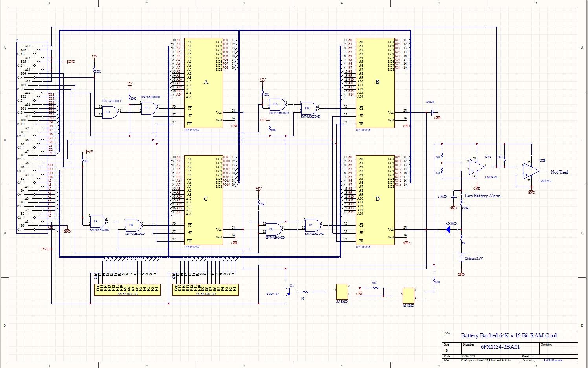This screenshot has height=368, width=588.
Task: Click the 'Low Battery Alarm' label
Action: coord(483,196)
